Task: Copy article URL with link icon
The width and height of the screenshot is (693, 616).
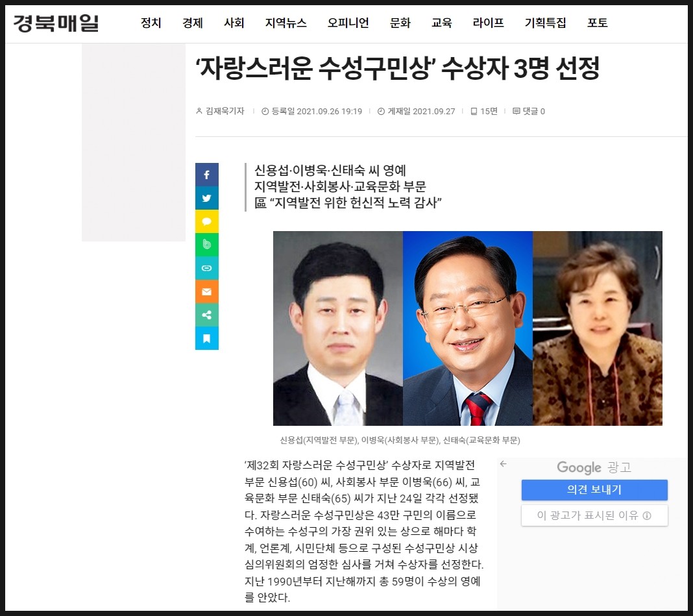Action: [207, 268]
